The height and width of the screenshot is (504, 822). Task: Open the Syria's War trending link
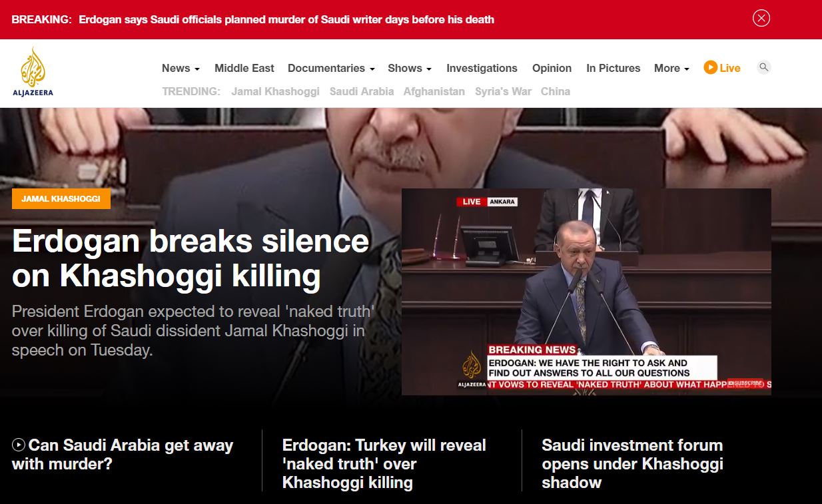coord(503,91)
